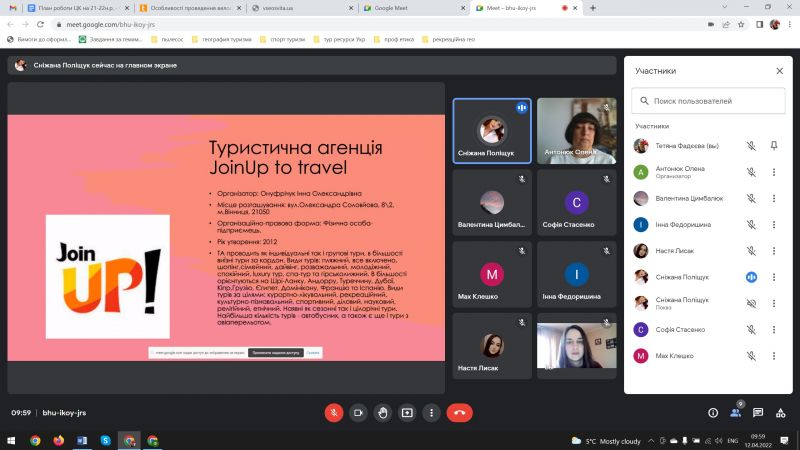Open options menu for Настя Лисак

(774, 251)
